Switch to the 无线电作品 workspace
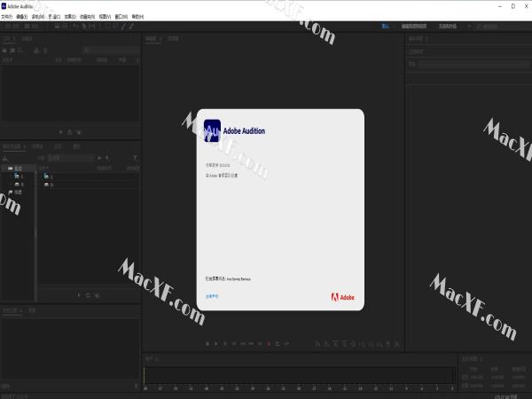The height and width of the screenshot is (399, 532). point(447,26)
